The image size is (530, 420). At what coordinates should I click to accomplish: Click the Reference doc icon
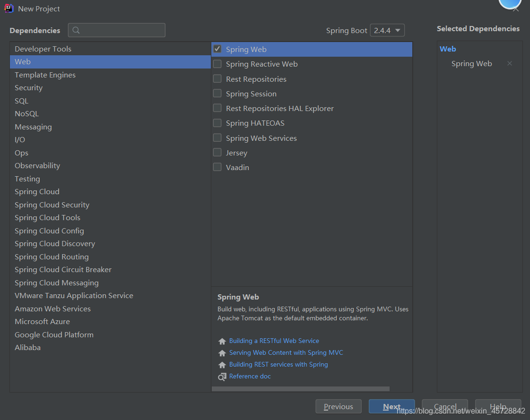pos(222,377)
